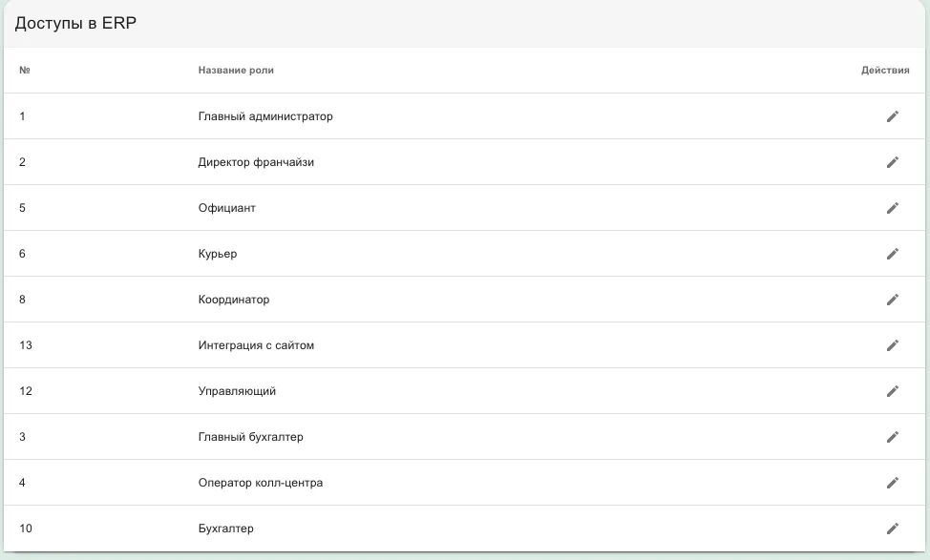The image size is (930, 560).
Task: Click the № column header
Action: (x=24, y=70)
